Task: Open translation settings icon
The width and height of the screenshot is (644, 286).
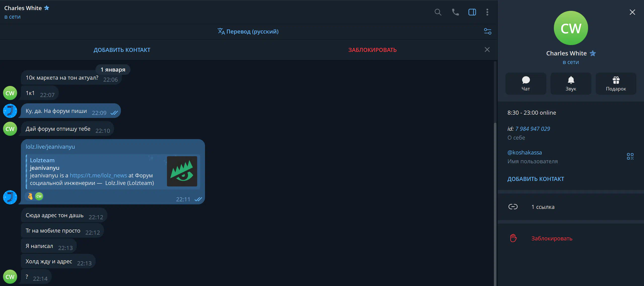Action: click(488, 31)
